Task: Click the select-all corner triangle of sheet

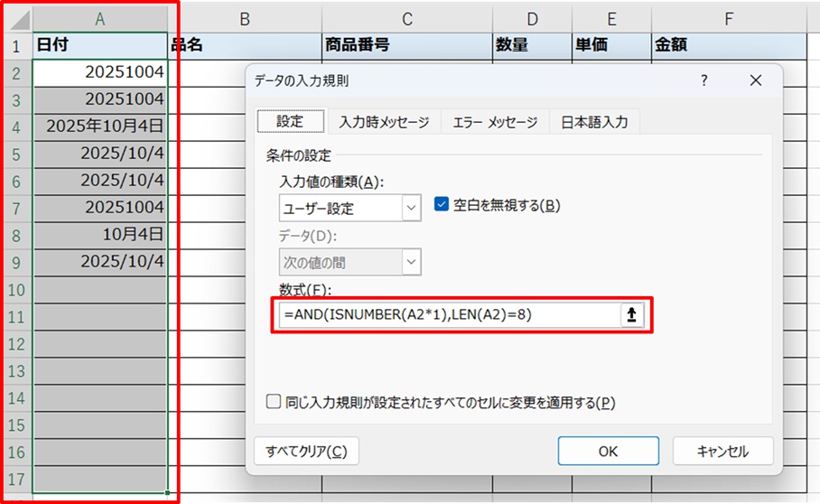Action: 15,19
